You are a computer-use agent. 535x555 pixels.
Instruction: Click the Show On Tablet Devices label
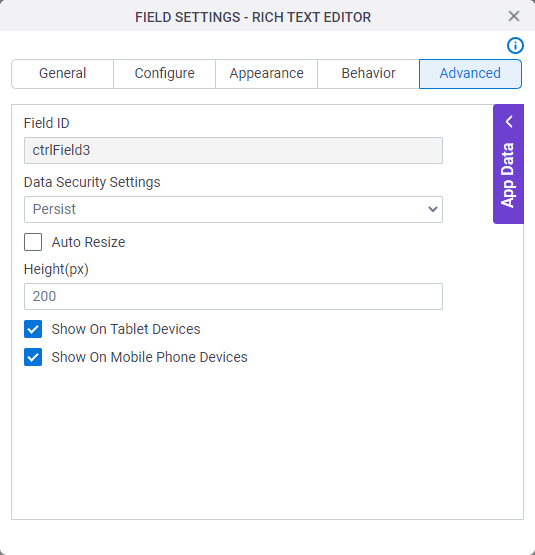(126, 329)
